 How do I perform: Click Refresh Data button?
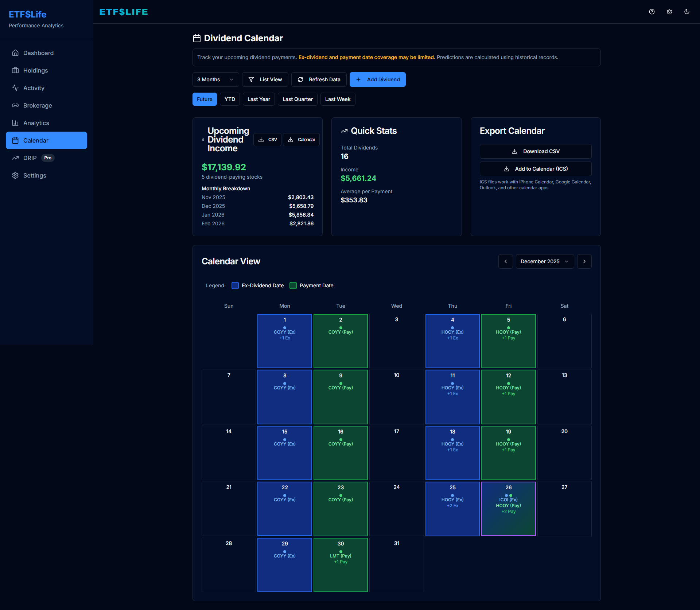pyautogui.click(x=319, y=79)
